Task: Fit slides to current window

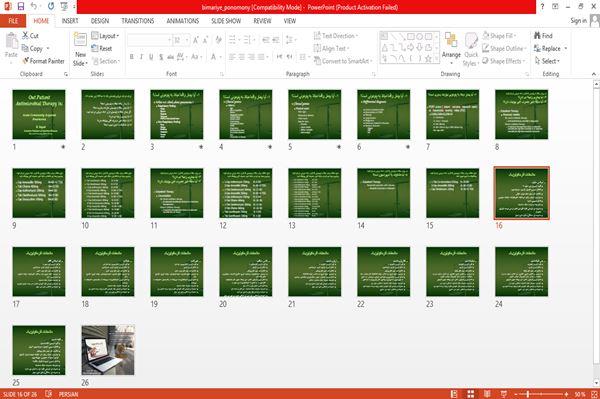Action: [594, 394]
